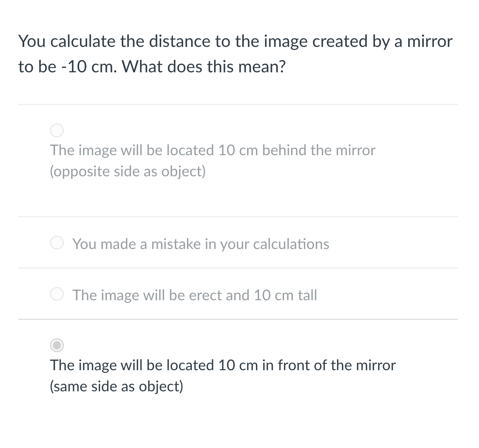Click the radio button beside the third answer

pyautogui.click(x=57, y=294)
